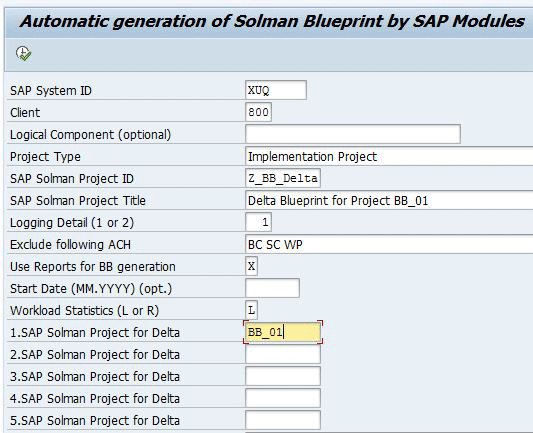Click the '5.SAP Solman Project for Delta' label
533x433 pixels.
[94, 421]
